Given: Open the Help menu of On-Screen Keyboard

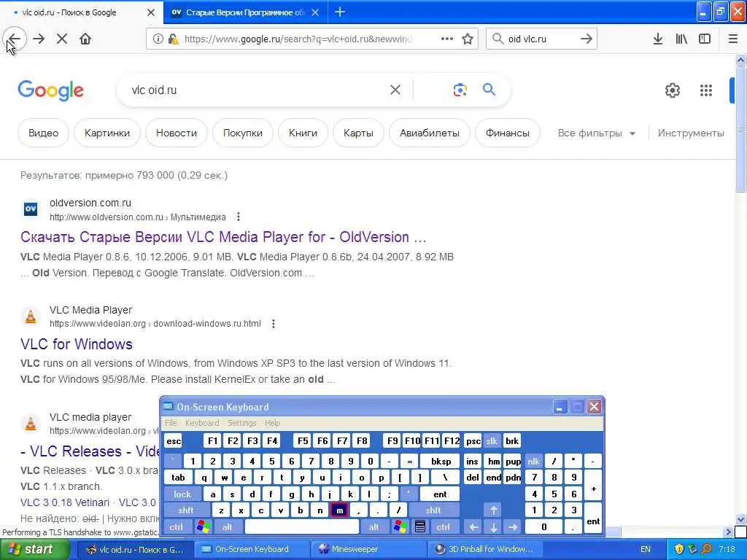Looking at the screenshot, I should pos(273,423).
